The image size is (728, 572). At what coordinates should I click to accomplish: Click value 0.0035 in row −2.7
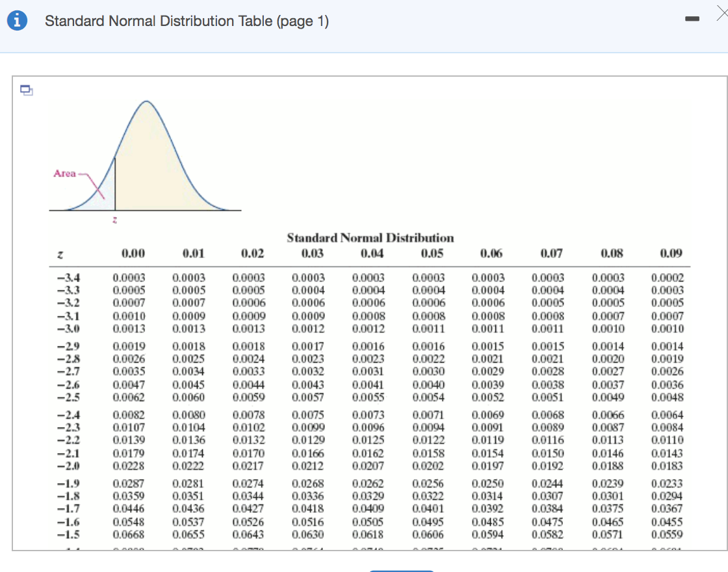pos(129,371)
